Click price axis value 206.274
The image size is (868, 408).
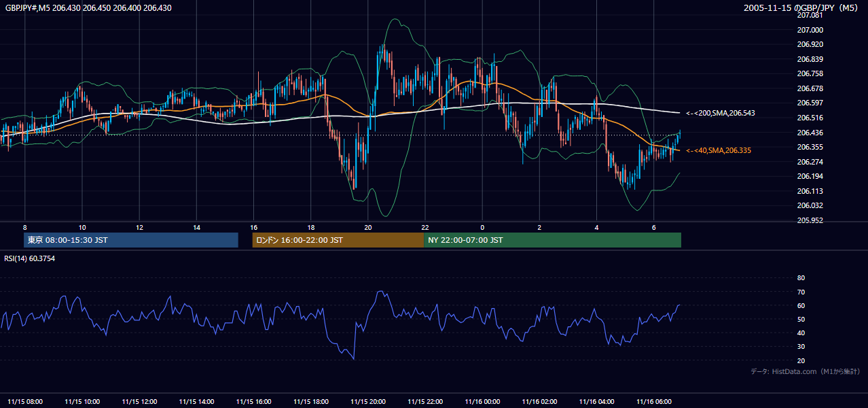click(x=810, y=162)
